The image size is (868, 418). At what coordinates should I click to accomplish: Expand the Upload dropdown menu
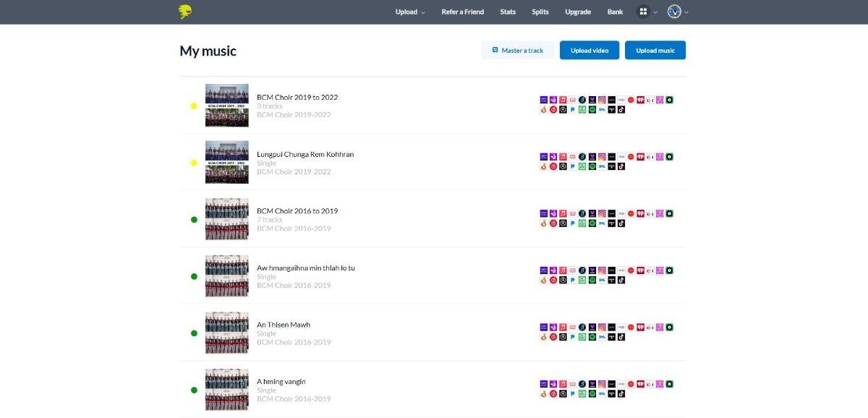coord(410,12)
